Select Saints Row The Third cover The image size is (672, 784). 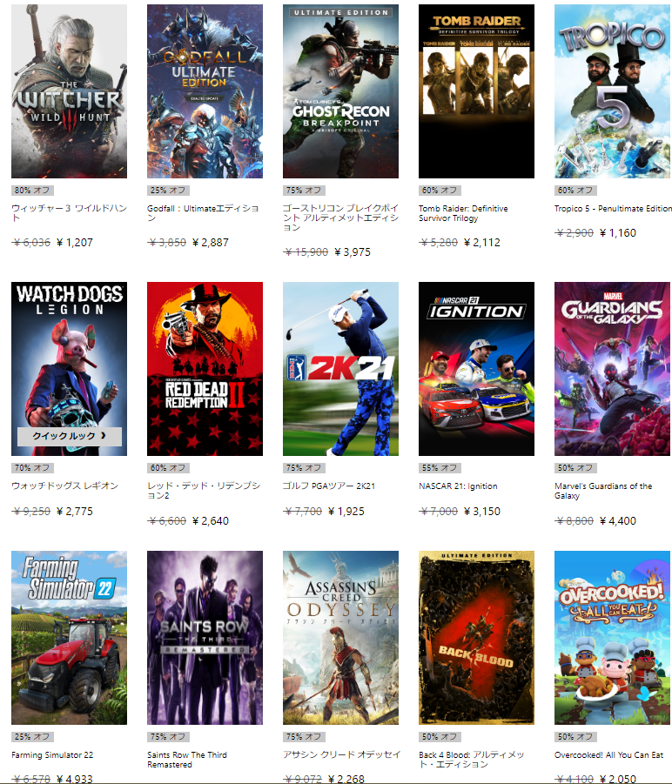205,638
